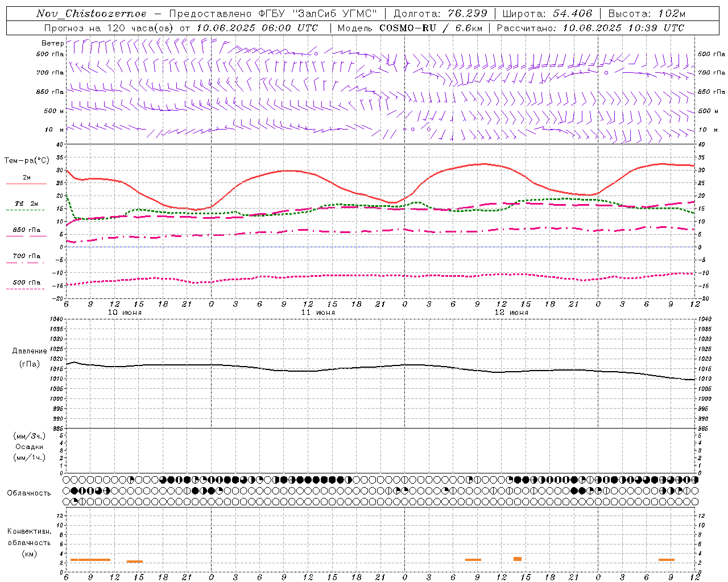Click the Ветер wind panel label
The width and height of the screenshot is (728, 582).
click(x=53, y=43)
